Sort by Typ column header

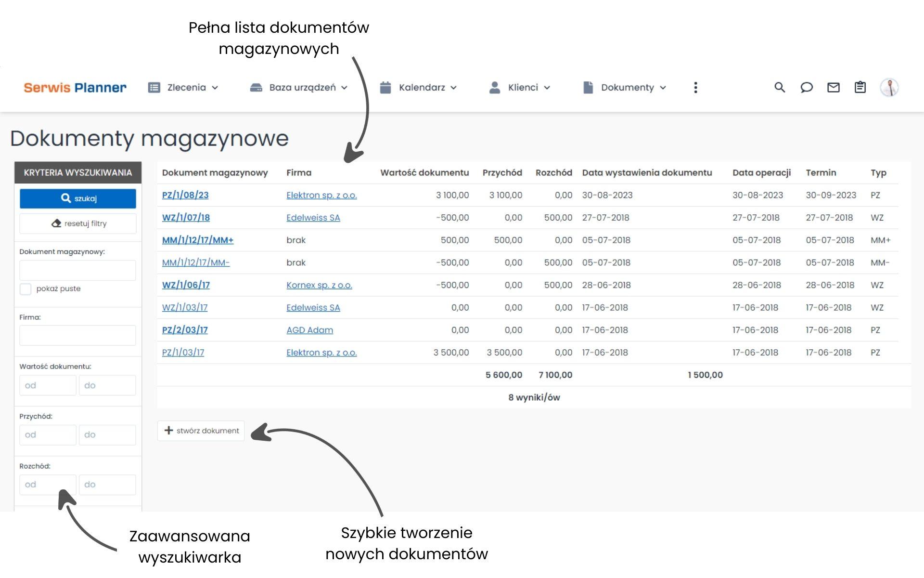point(878,173)
